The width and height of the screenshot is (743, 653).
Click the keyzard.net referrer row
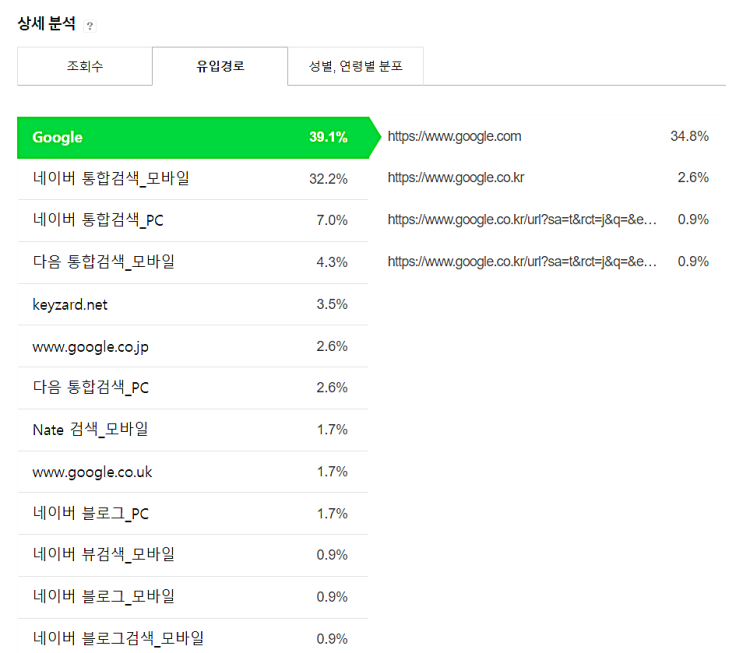193,304
